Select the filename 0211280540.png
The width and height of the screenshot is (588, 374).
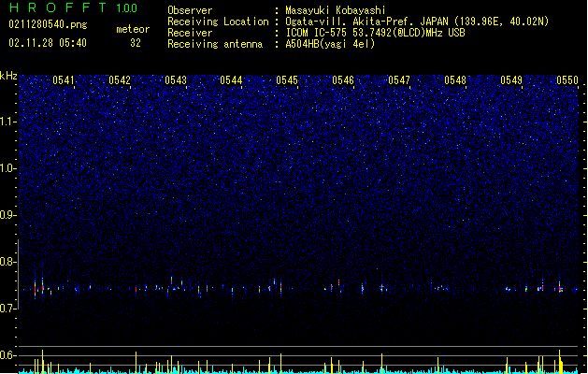[48, 24]
